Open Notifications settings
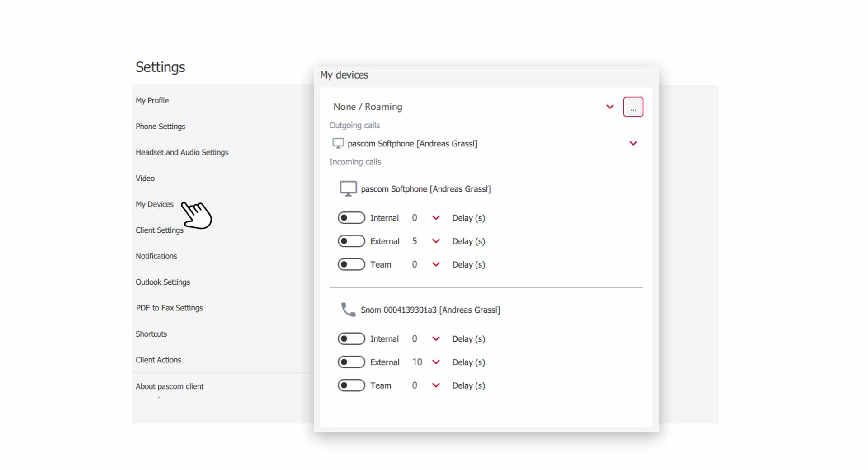The width and height of the screenshot is (868, 470). click(x=156, y=256)
